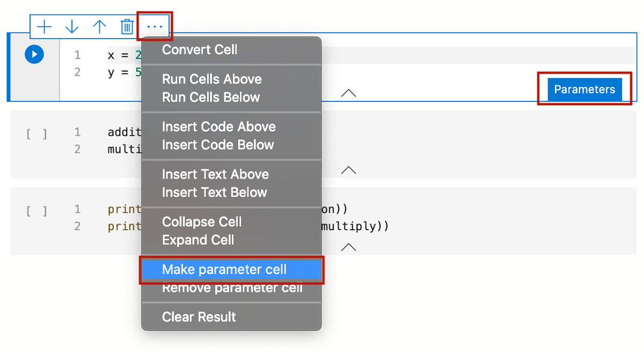
Task: Collapse the first cell using its chevron
Action: click(348, 92)
